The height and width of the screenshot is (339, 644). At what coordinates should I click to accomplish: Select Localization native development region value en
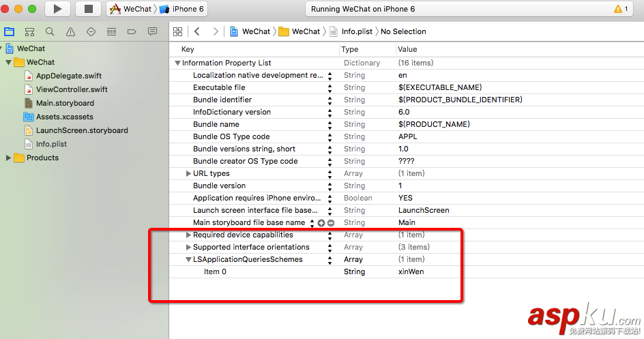(x=402, y=75)
